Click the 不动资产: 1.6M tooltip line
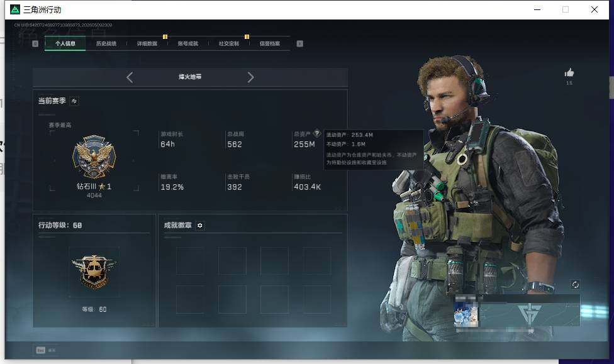 (346, 145)
